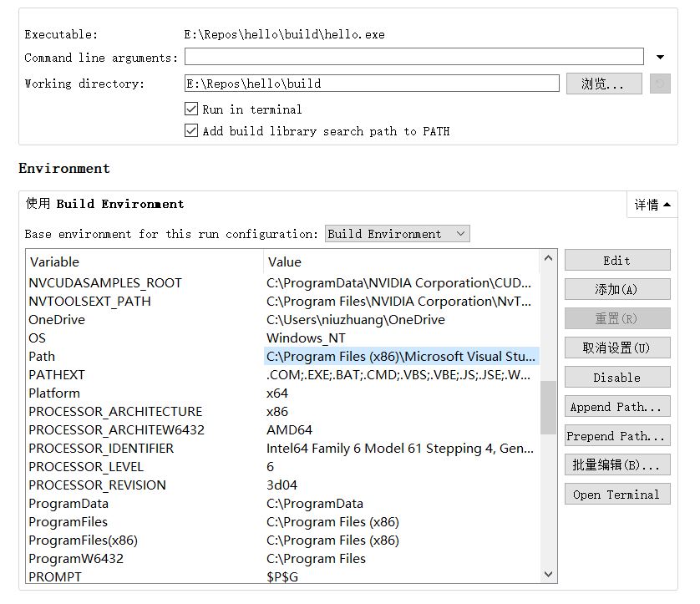Click scroll down arrow in variable list

pos(548,575)
